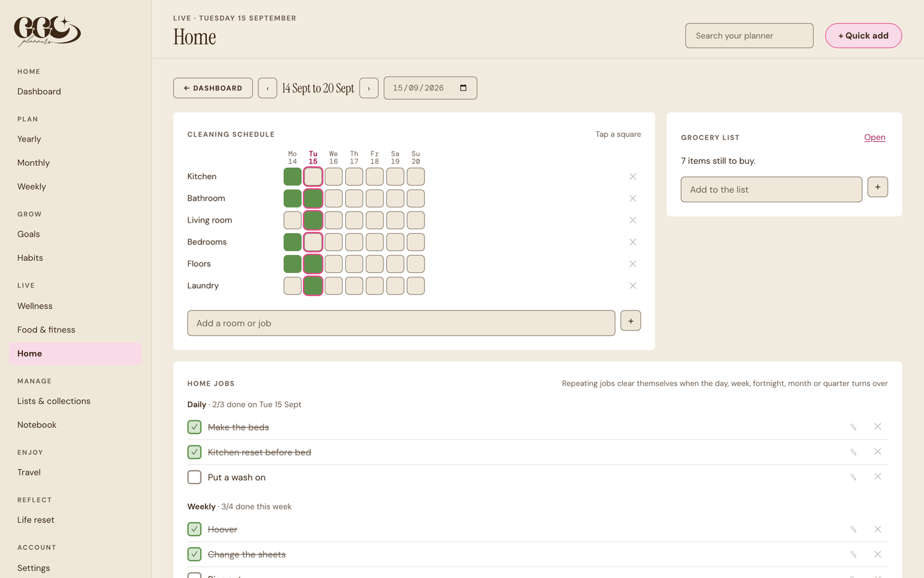Screen dimensions: 924x578
Task: Remove the Floors cleaning row
Action: [x=632, y=264]
